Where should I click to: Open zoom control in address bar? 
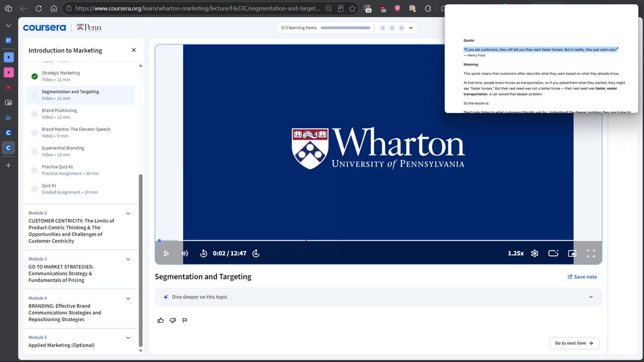pyautogui.click(x=328, y=9)
